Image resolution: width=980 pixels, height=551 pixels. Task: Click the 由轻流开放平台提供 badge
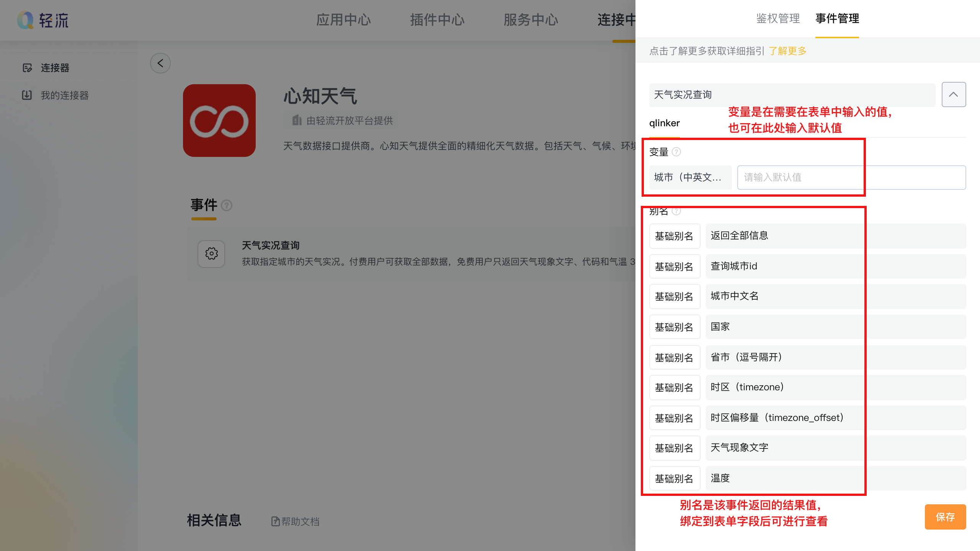(x=340, y=121)
